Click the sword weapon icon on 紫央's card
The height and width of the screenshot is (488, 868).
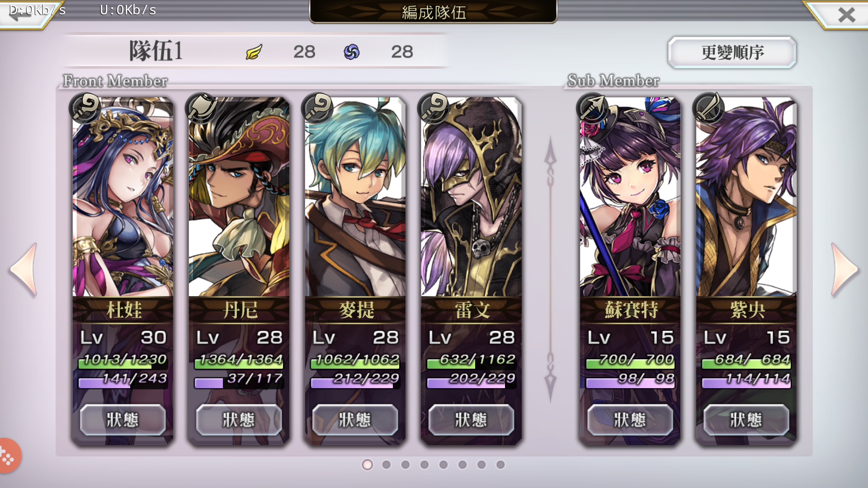click(x=708, y=108)
